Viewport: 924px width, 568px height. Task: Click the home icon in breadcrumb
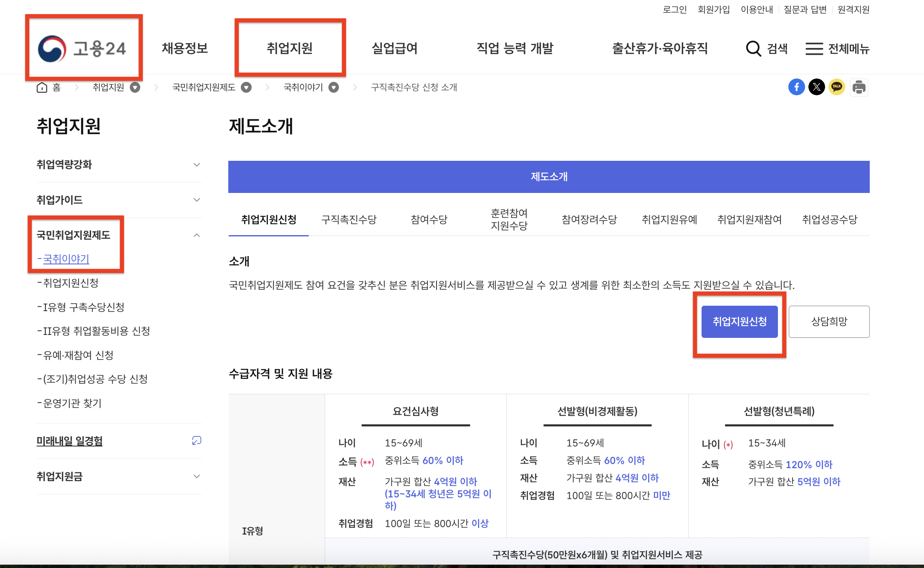pyautogui.click(x=42, y=87)
